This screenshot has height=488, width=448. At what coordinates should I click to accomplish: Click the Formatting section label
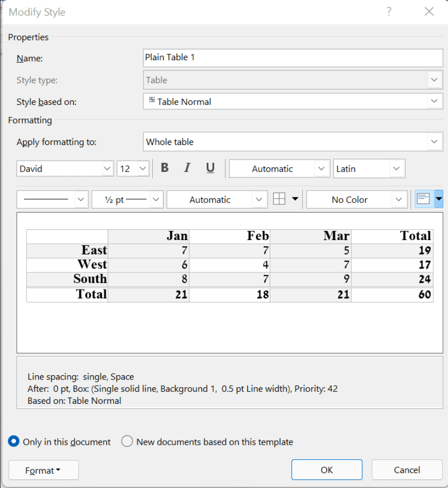click(x=30, y=121)
